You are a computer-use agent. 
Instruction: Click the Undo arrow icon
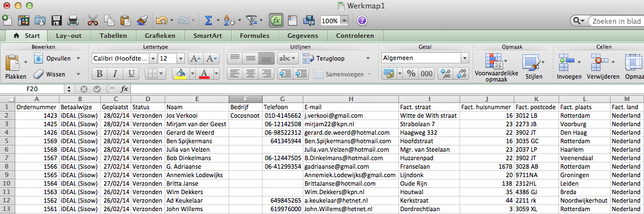tap(161, 20)
